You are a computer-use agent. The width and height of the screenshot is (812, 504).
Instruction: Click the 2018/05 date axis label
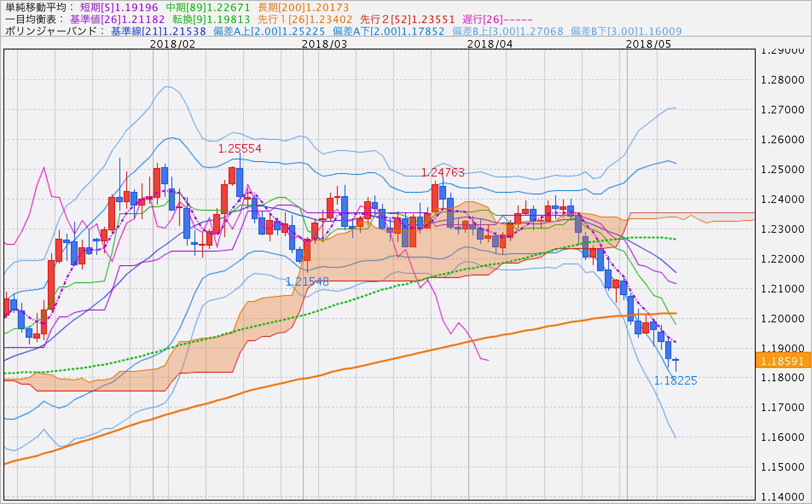(x=648, y=44)
